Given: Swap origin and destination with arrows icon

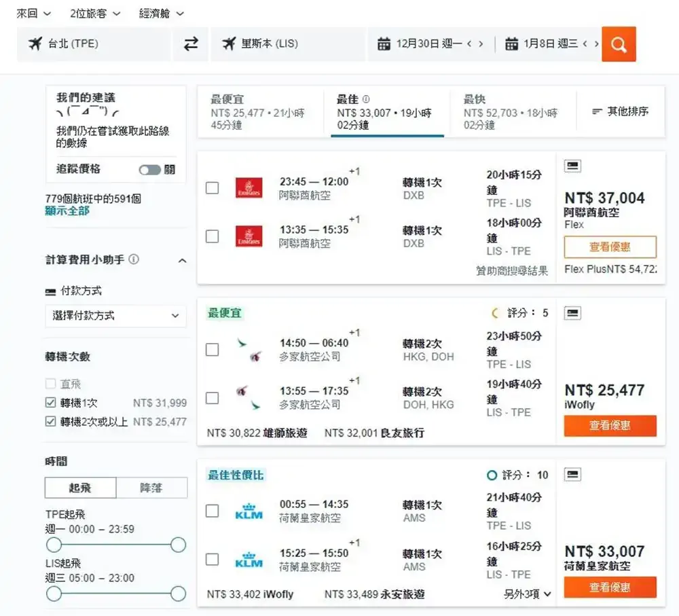Looking at the screenshot, I should (191, 43).
